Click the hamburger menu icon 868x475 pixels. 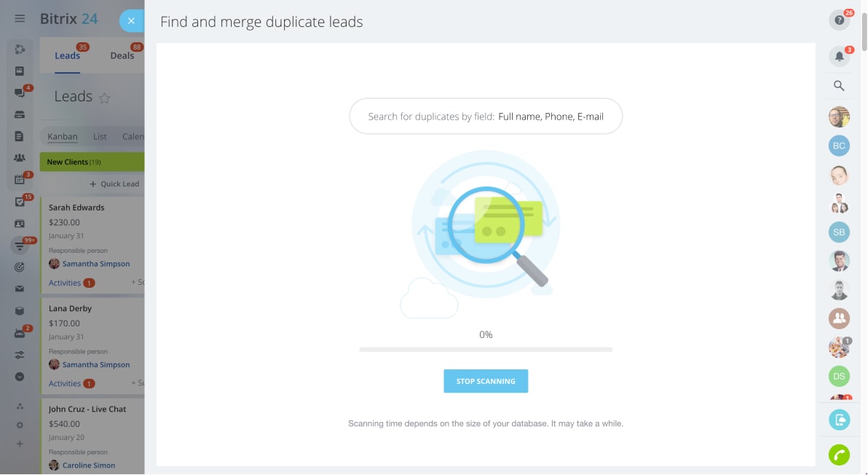click(20, 19)
